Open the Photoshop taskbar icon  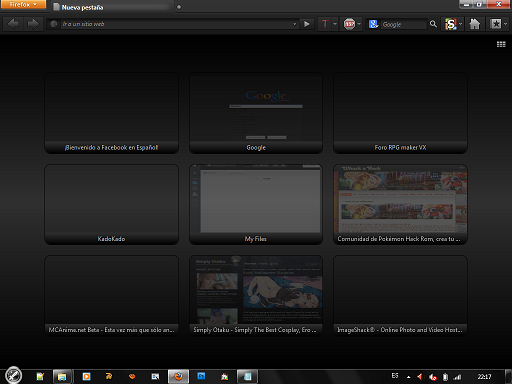tap(201, 376)
